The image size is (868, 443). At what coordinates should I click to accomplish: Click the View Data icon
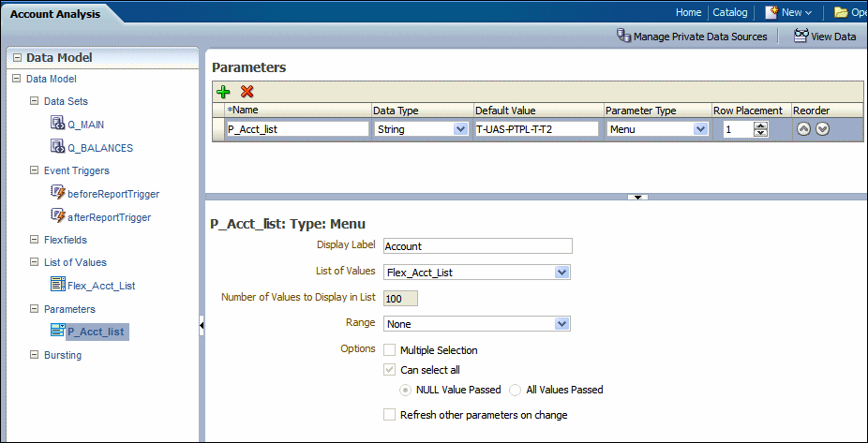pyautogui.click(x=801, y=37)
